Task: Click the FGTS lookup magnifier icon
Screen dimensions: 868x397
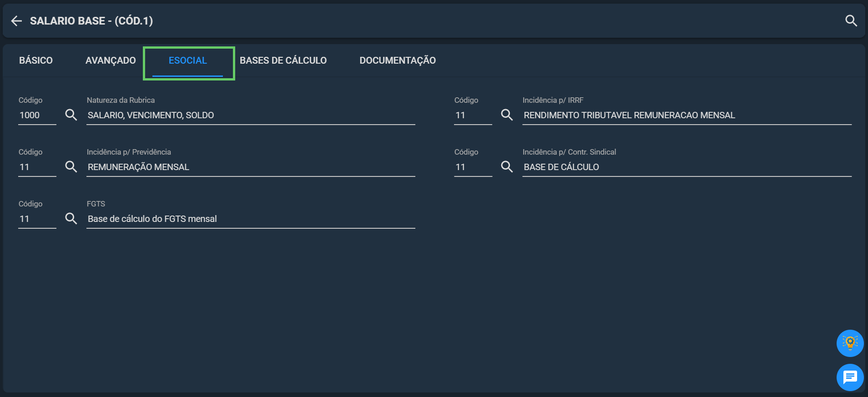Action: click(x=71, y=218)
